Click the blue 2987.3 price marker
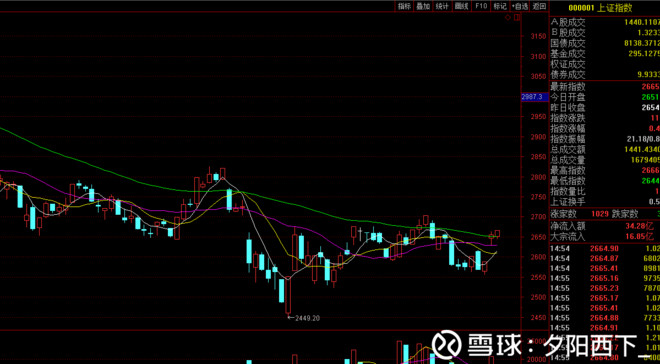This screenshot has height=364, width=660. tap(535, 97)
